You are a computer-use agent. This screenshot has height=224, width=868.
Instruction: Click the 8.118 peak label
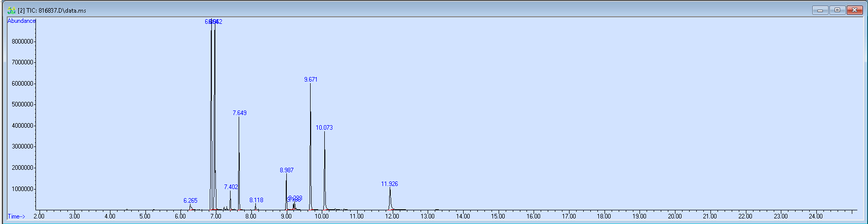click(256, 200)
